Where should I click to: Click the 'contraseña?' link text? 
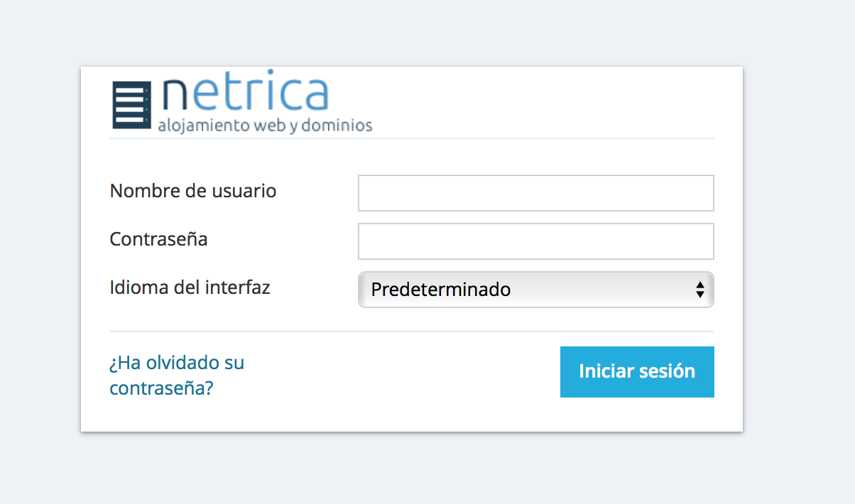click(x=161, y=388)
